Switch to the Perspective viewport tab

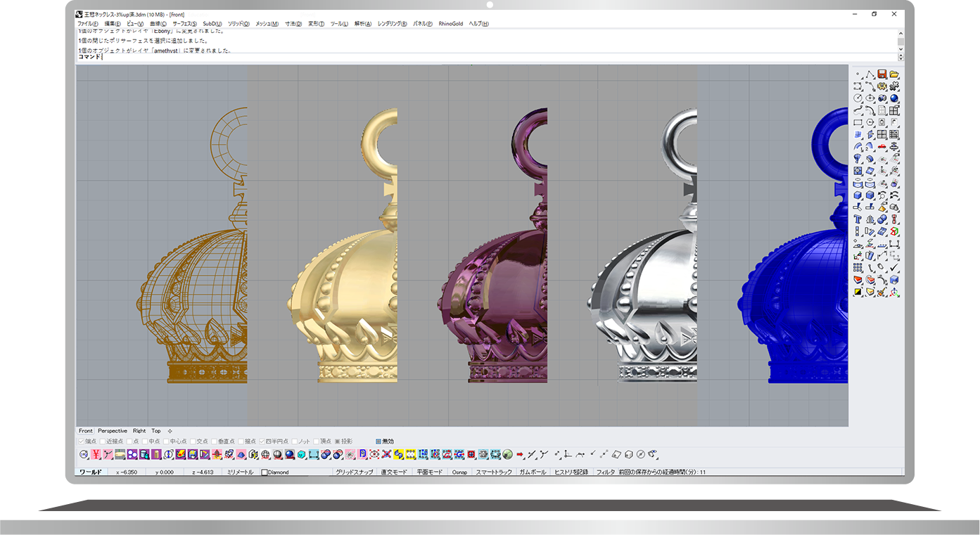113,431
